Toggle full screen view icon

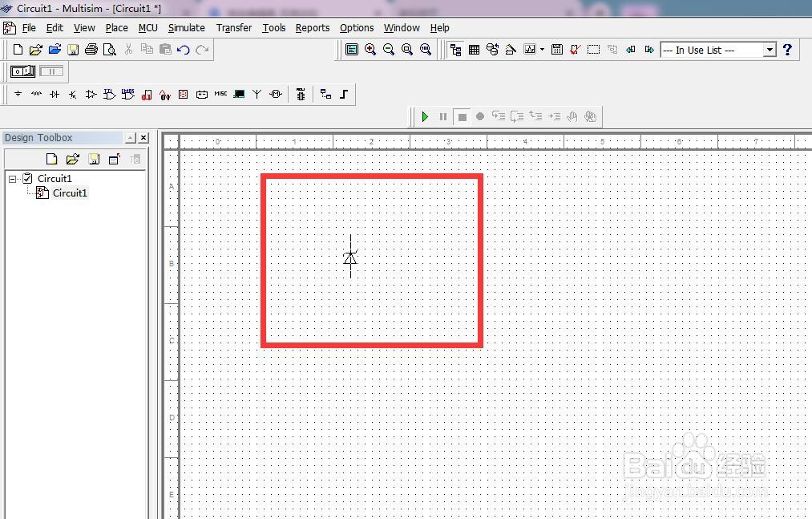352,50
